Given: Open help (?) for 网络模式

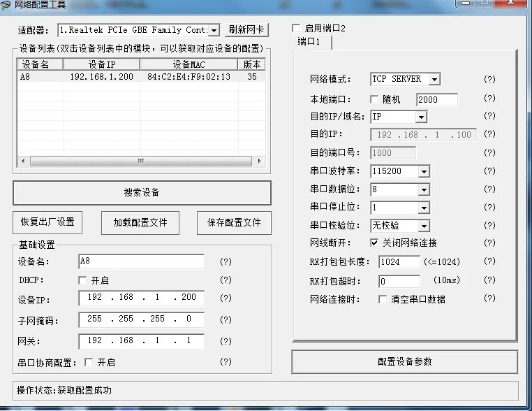Looking at the screenshot, I should pyautogui.click(x=489, y=79).
